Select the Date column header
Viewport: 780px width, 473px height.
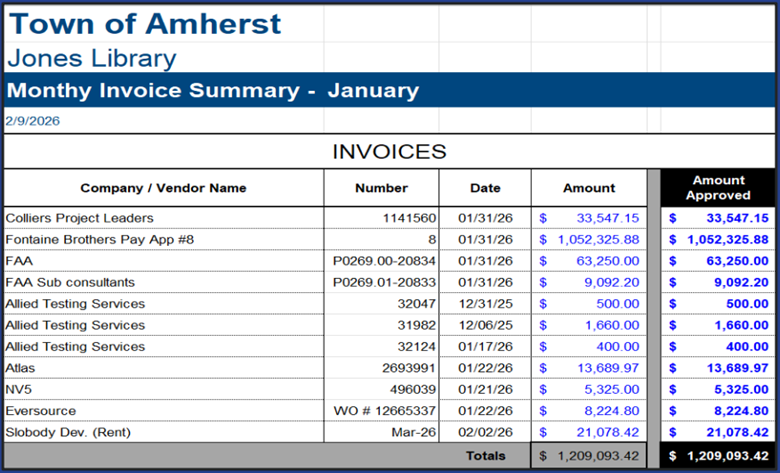484,188
